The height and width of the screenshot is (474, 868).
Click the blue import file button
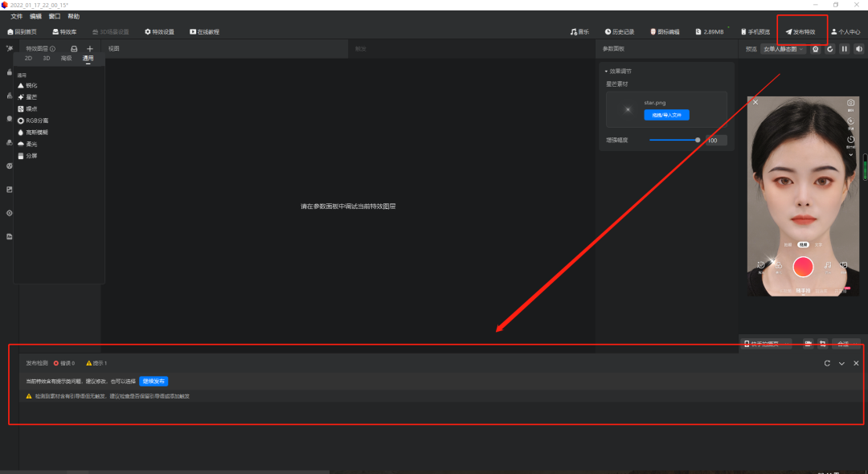click(x=666, y=115)
